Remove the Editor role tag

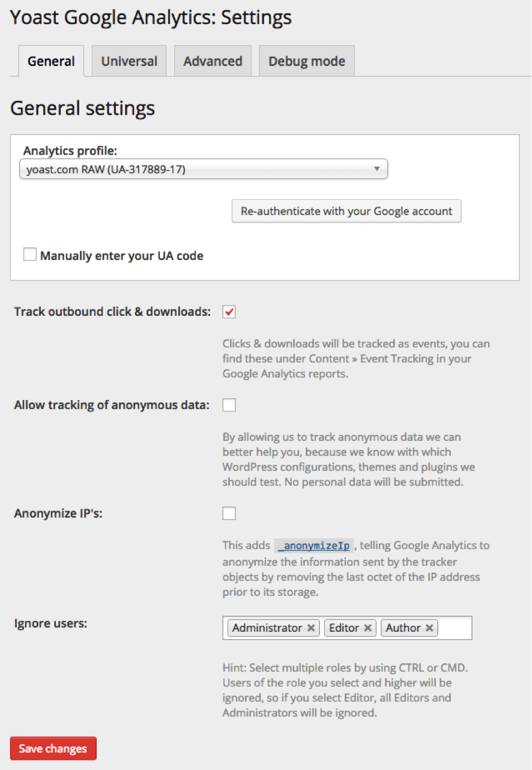(368, 628)
